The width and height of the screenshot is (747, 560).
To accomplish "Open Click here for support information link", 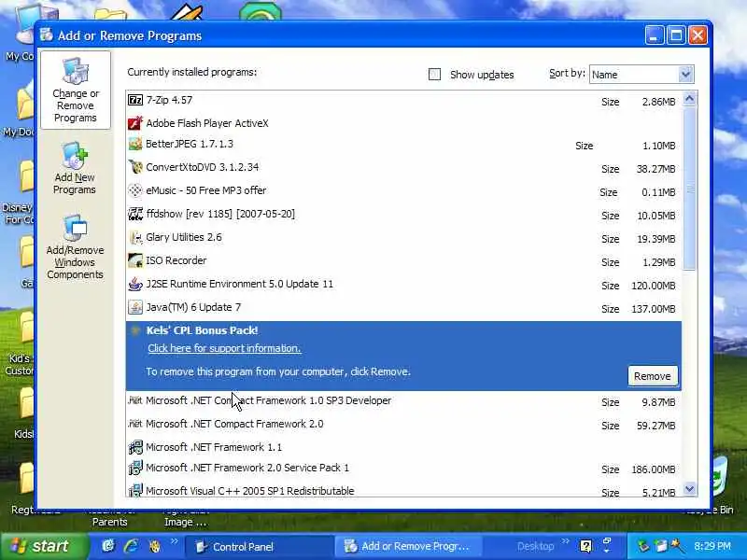I will click(224, 348).
